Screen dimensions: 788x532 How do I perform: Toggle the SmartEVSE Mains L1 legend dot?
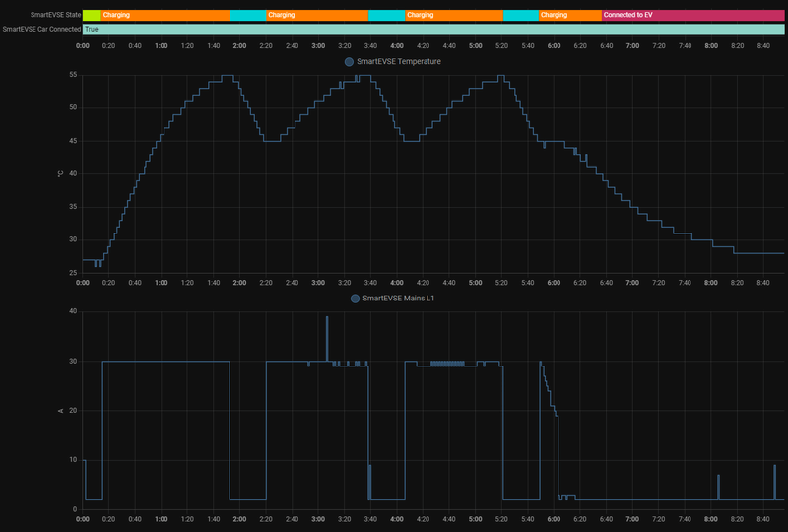pos(355,299)
